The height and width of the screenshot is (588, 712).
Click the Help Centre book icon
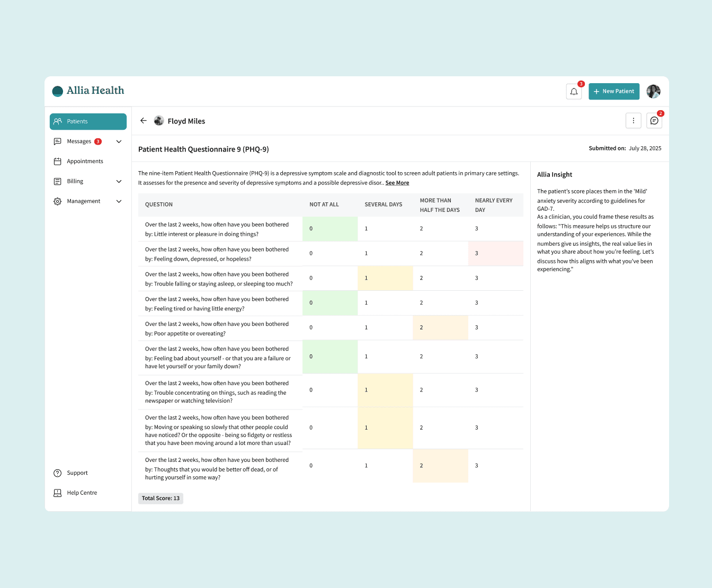click(x=58, y=493)
